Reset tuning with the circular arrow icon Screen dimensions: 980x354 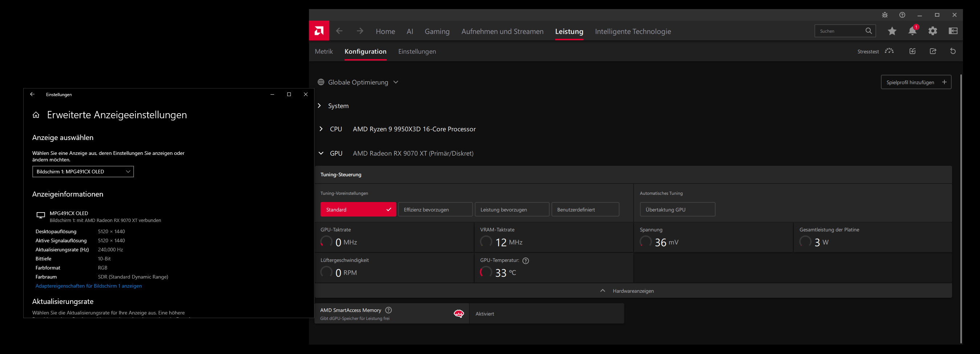click(x=953, y=51)
